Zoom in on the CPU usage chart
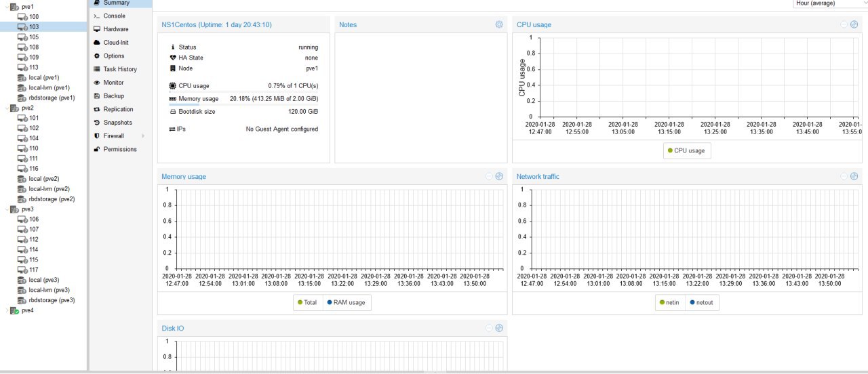The height and width of the screenshot is (374, 868). tap(854, 24)
